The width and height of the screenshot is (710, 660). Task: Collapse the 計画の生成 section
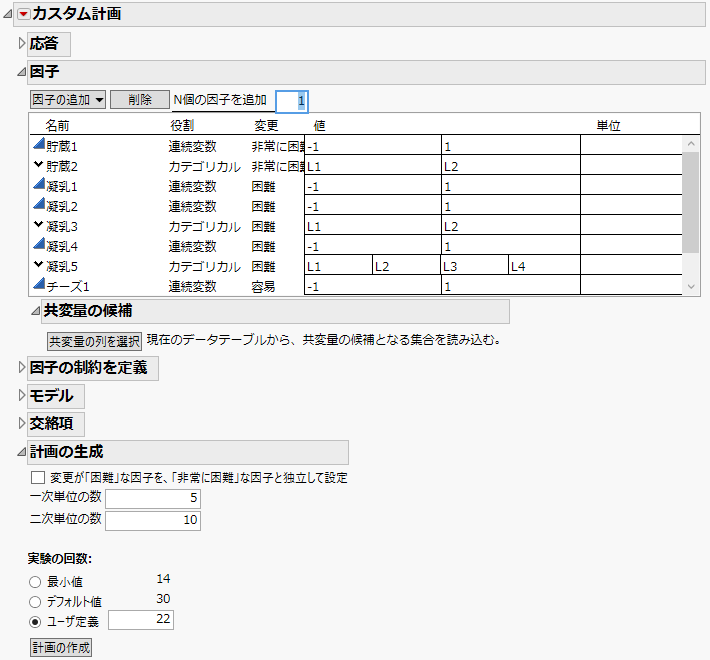pos(21,452)
